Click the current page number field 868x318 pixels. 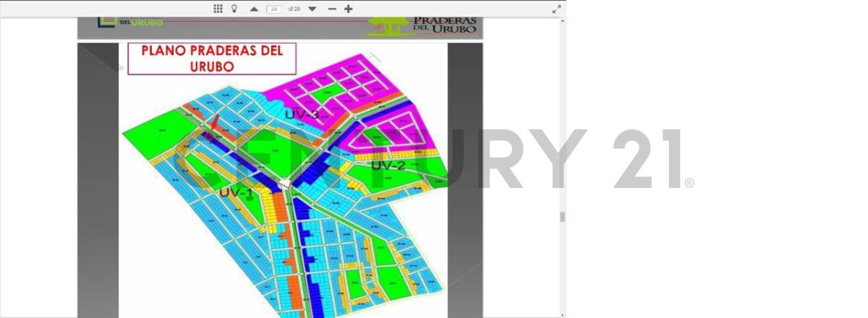pos(274,9)
